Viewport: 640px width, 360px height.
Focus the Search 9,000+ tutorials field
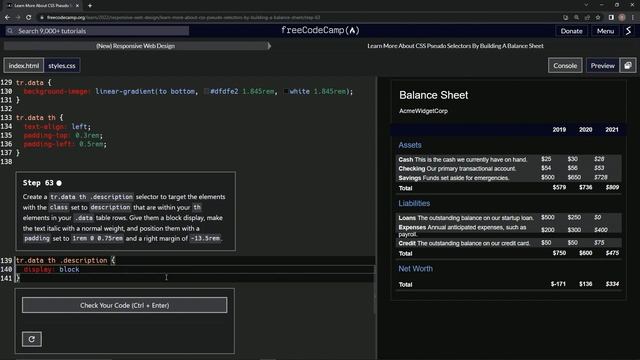tap(97, 31)
